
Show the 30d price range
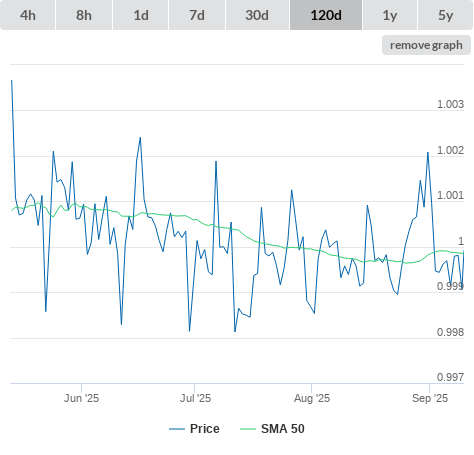click(257, 15)
